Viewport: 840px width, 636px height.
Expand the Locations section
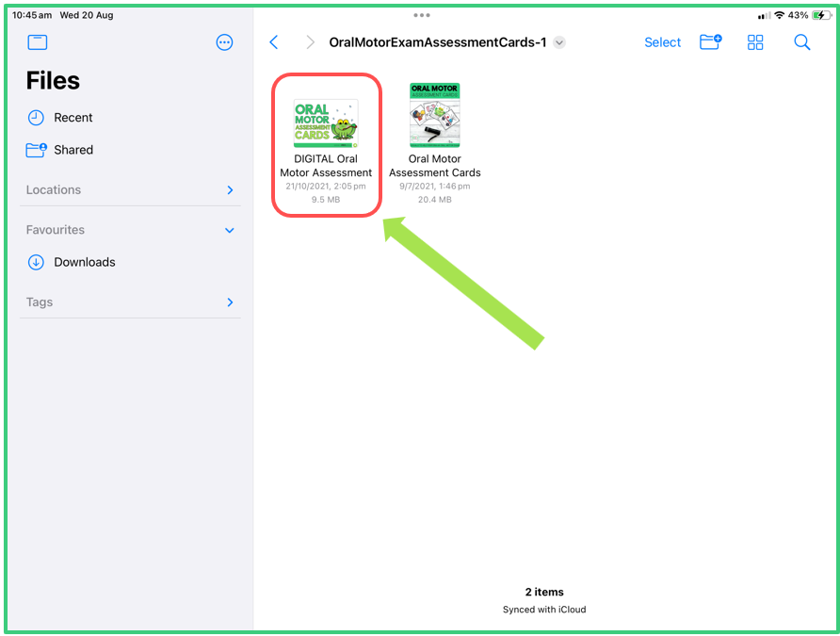click(x=130, y=189)
